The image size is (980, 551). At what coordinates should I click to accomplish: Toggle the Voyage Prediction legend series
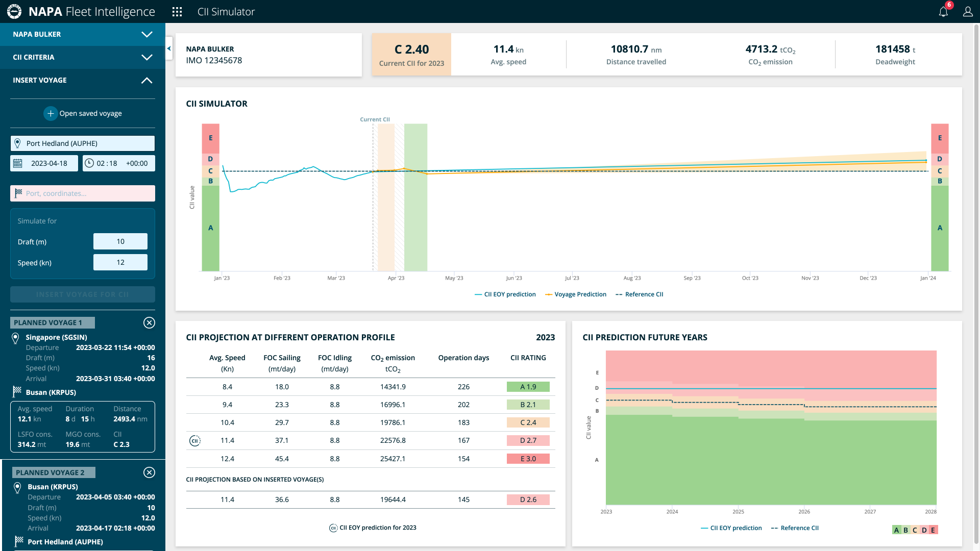(576, 294)
